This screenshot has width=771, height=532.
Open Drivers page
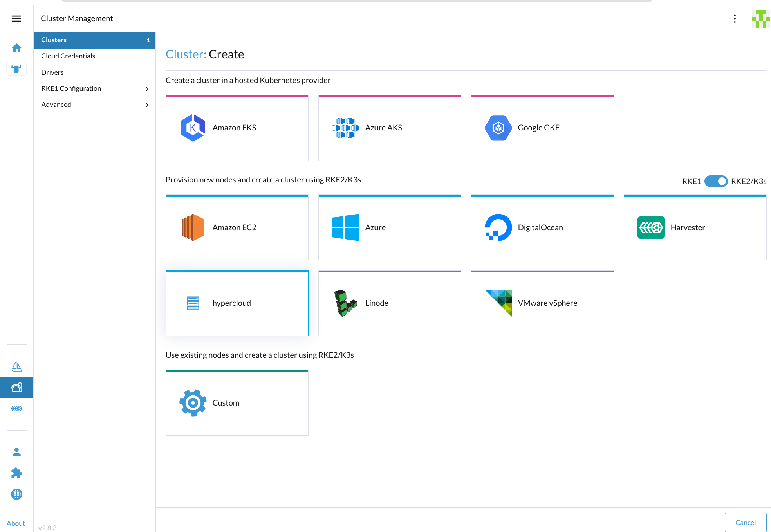[x=52, y=72]
